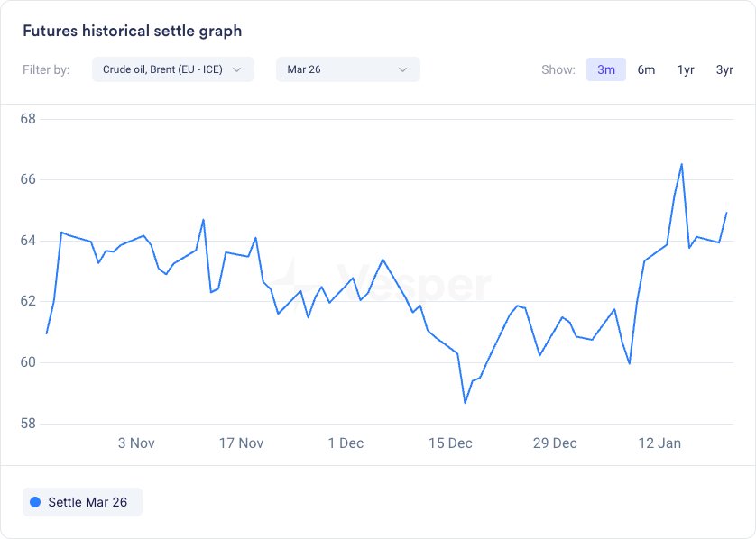Show the 3yr historical range
This screenshot has width=756, height=539.
(724, 69)
